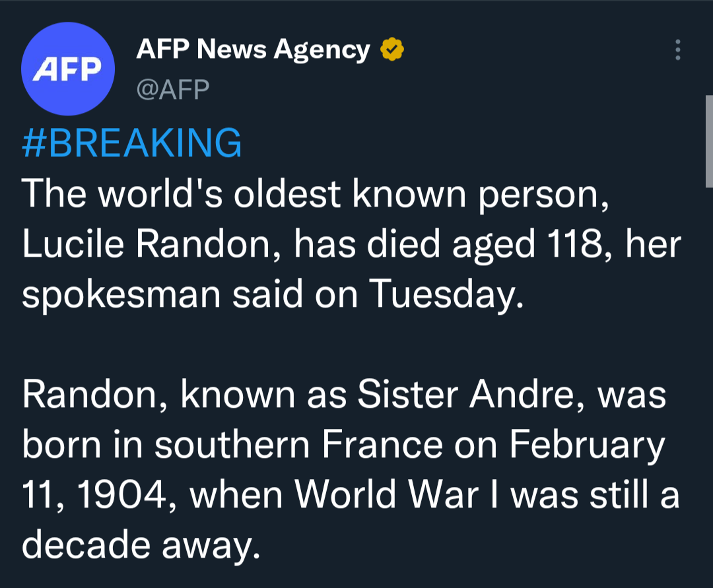Select the @AFP handle
The height and width of the screenshot is (588, 713).
(173, 89)
